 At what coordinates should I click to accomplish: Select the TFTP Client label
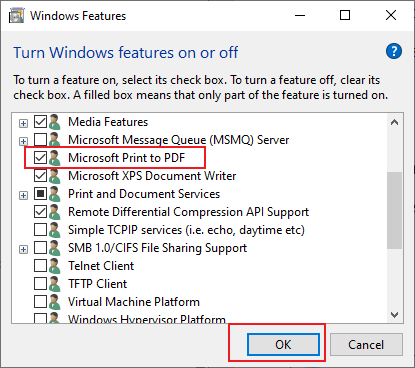tap(98, 284)
